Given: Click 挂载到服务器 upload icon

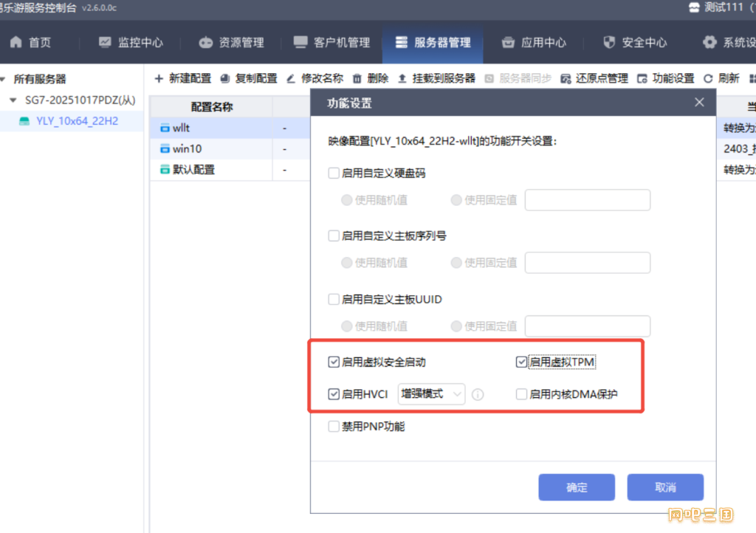Looking at the screenshot, I should pyautogui.click(x=402, y=78).
